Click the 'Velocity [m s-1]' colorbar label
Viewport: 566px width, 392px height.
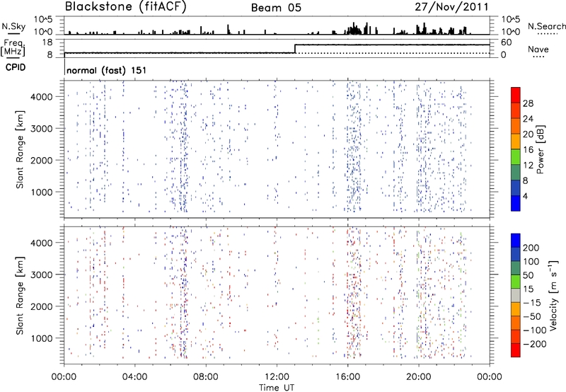553,296
